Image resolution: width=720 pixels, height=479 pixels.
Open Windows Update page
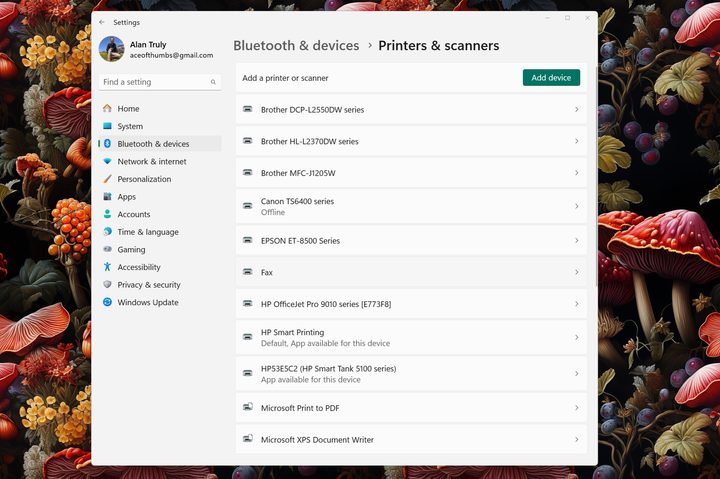160,302
